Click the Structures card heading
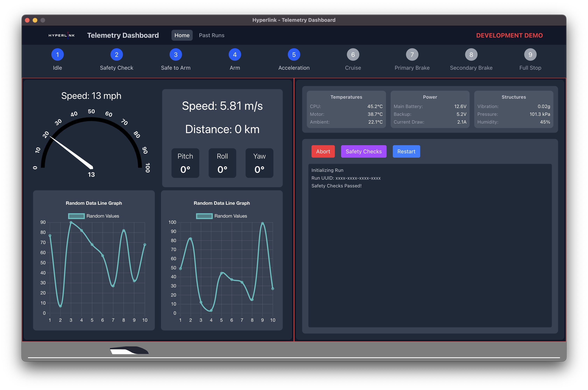This screenshot has width=588, height=390. (514, 97)
